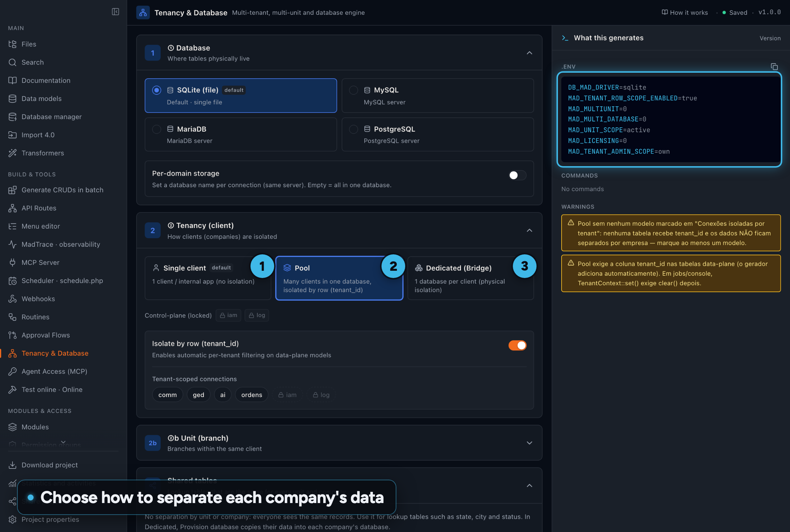Click the Files sidebar icon
790x532 pixels.
pyautogui.click(x=13, y=44)
